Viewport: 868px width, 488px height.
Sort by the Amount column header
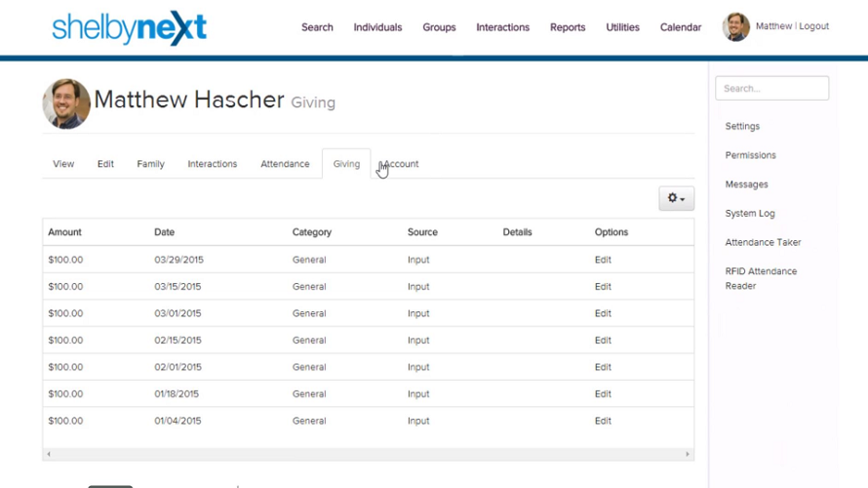[64, 232]
